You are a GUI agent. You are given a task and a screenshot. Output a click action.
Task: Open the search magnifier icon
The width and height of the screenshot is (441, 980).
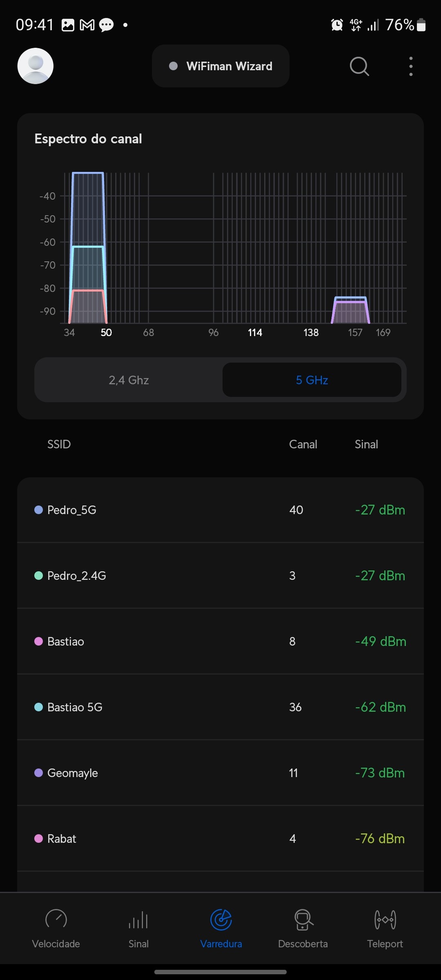click(359, 66)
